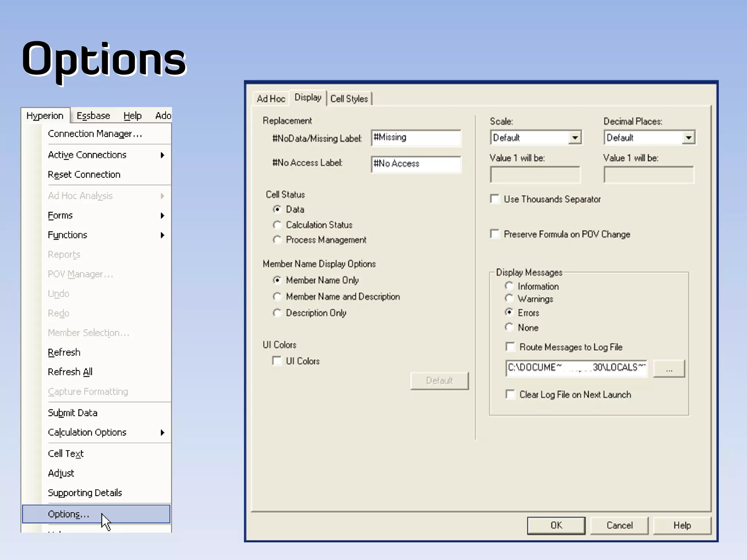This screenshot has height=560, width=747.
Task: Check Preserve Formula on POV Change
Action: 495,234
